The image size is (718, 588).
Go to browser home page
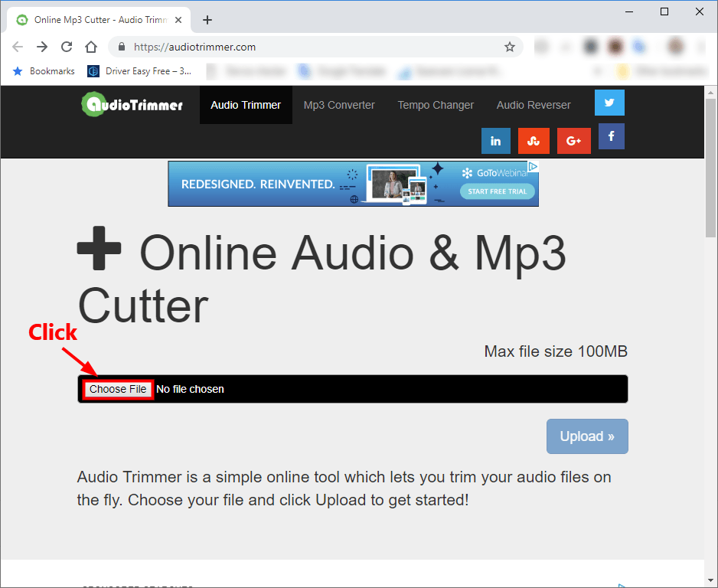click(91, 47)
